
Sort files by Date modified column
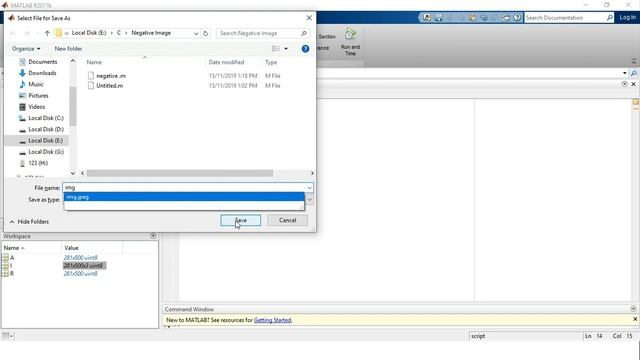coord(226,62)
